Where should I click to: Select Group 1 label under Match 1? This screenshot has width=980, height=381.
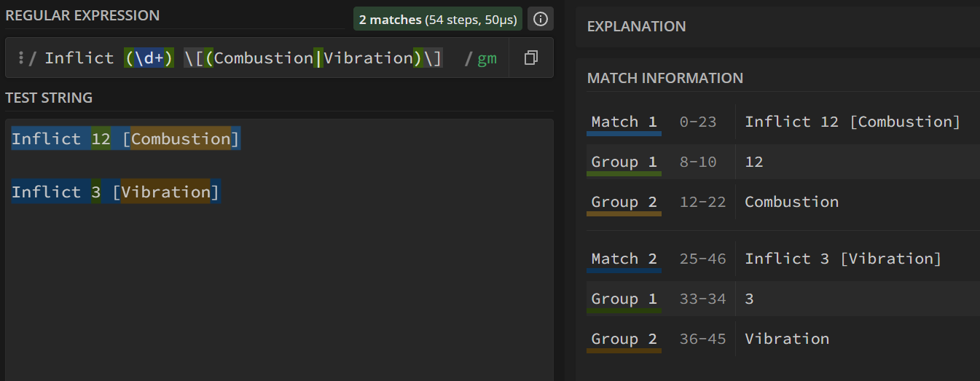(x=624, y=162)
